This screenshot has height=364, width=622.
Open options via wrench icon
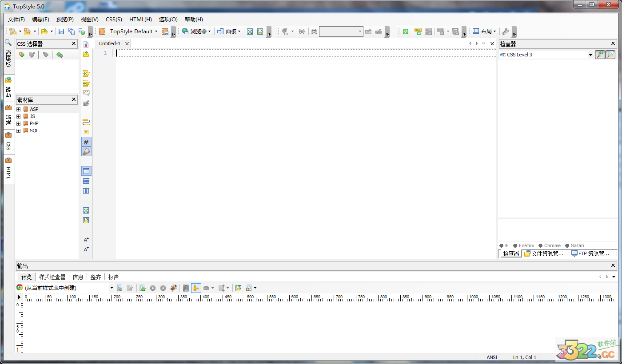coord(505,32)
